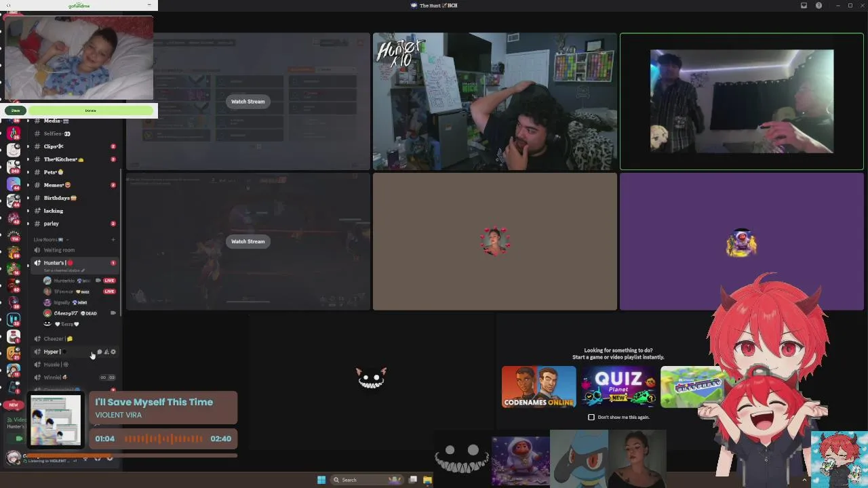Open the parley text channel

pyautogui.click(x=73, y=224)
